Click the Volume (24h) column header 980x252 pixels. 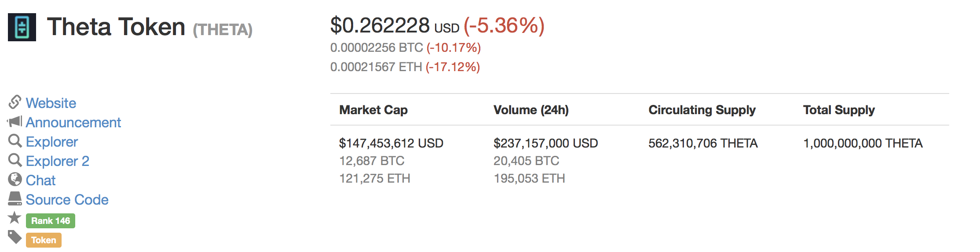[531, 110]
